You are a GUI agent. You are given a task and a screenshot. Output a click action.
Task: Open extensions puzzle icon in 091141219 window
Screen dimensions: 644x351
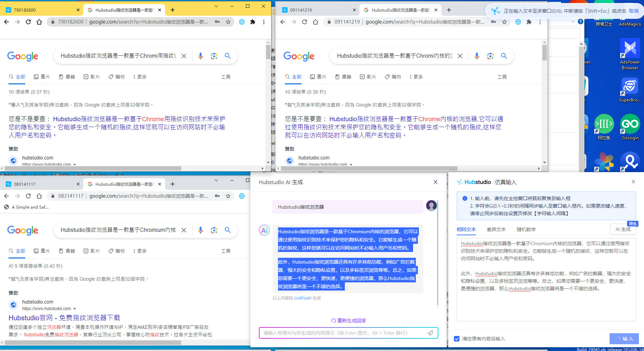529,22
